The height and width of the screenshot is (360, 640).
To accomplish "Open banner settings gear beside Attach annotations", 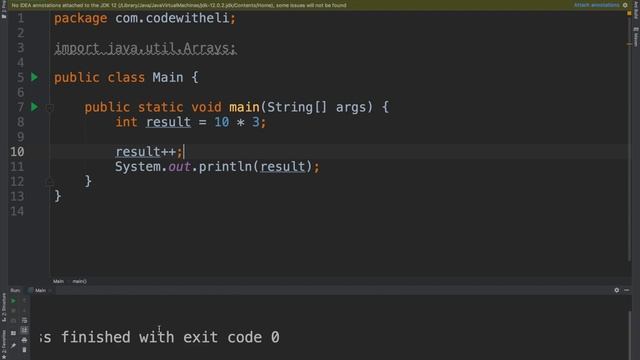I will coord(625,5).
